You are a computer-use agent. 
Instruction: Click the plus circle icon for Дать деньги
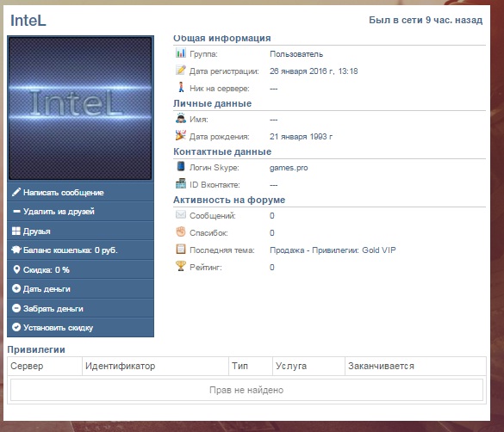[16, 288]
